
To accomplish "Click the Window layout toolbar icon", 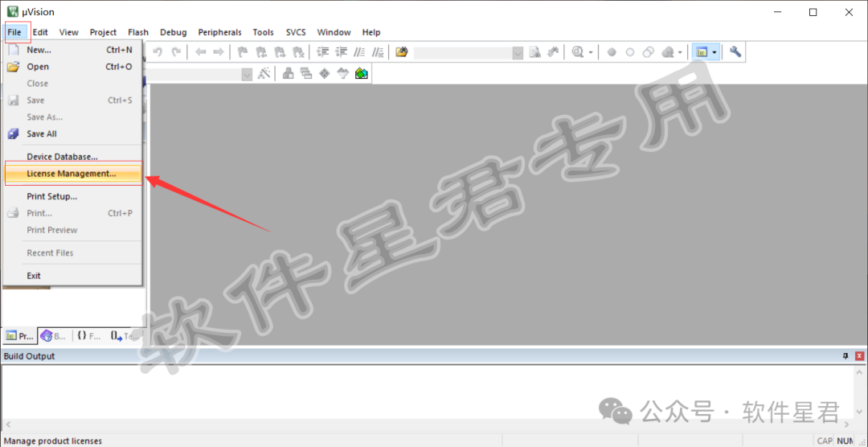I will [x=702, y=52].
